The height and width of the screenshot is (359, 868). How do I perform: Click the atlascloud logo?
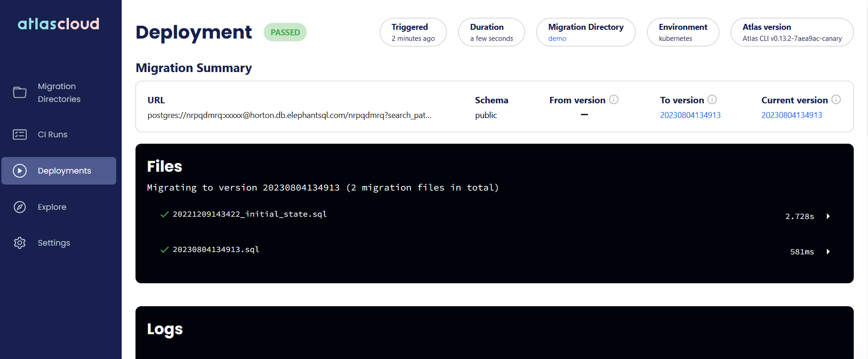pyautogui.click(x=58, y=23)
